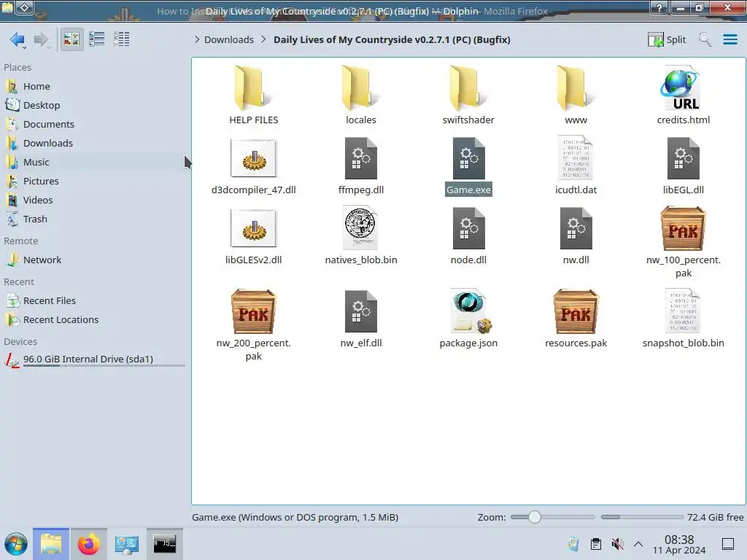747x560 pixels.
Task: Select snapshot_blob.bin file
Action: click(683, 319)
